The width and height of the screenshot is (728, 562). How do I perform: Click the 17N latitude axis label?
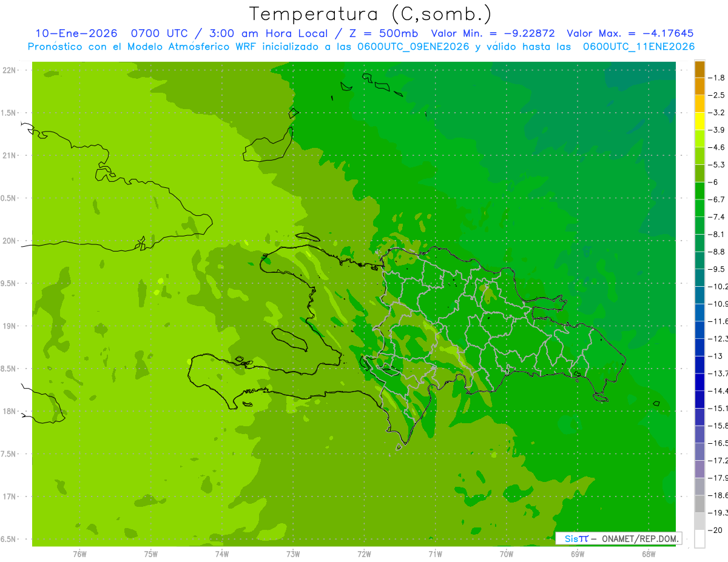(9, 497)
